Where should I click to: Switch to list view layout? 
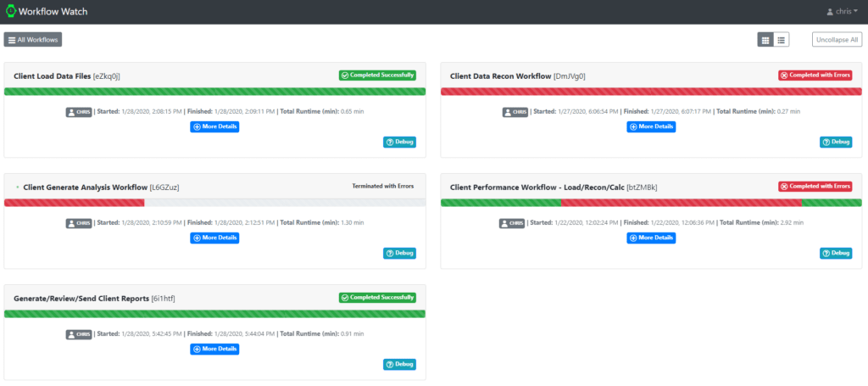(782, 39)
